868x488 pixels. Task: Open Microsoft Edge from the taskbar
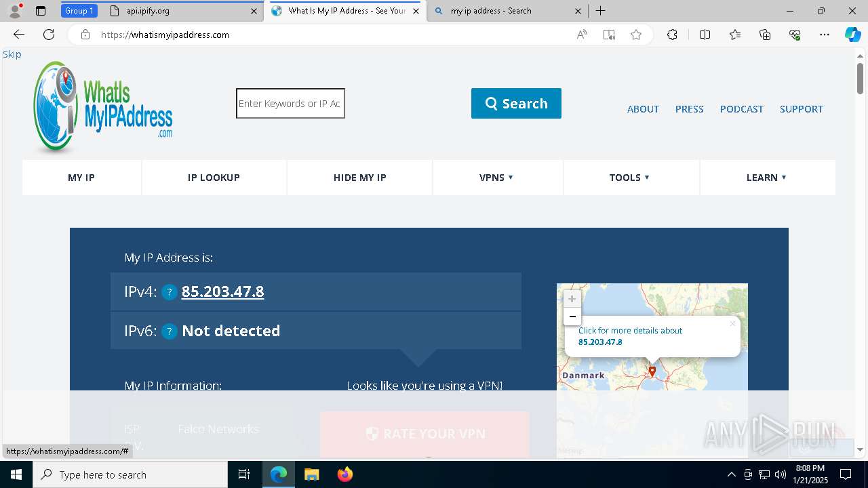tap(279, 474)
